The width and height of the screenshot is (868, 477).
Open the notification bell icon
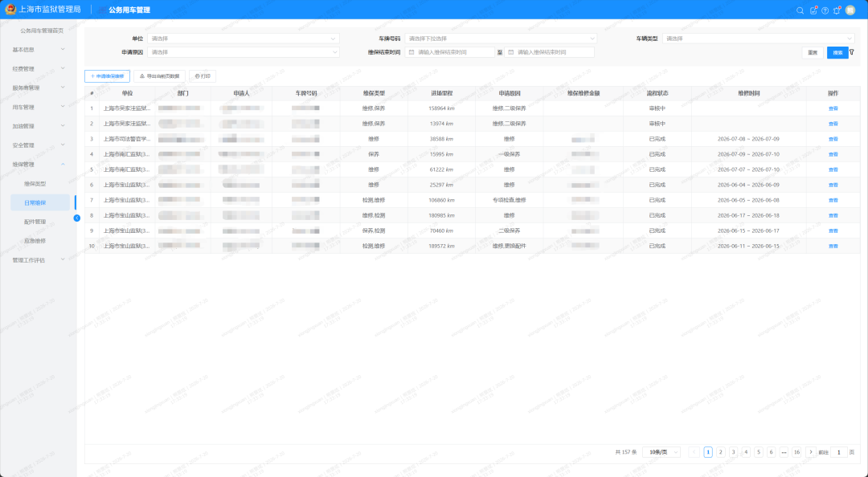click(x=837, y=10)
